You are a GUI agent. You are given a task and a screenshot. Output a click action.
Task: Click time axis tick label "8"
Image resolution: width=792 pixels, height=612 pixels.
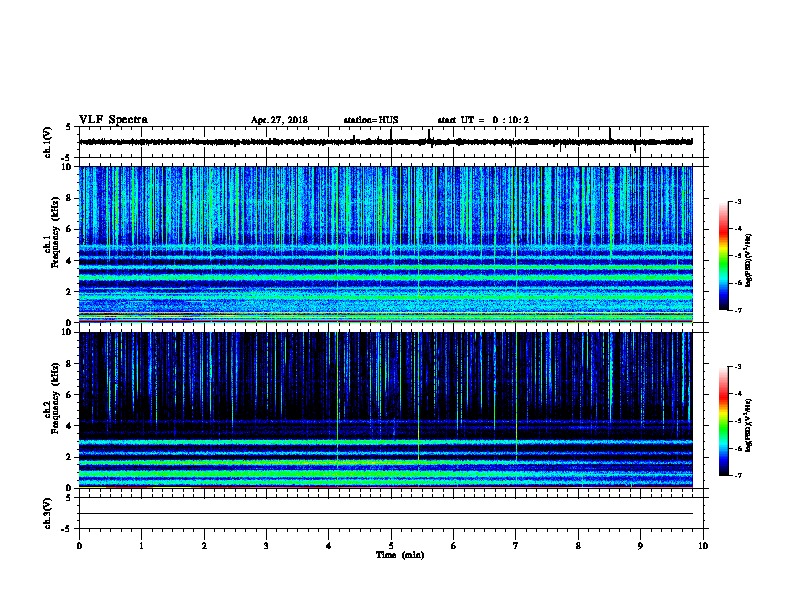(578, 545)
